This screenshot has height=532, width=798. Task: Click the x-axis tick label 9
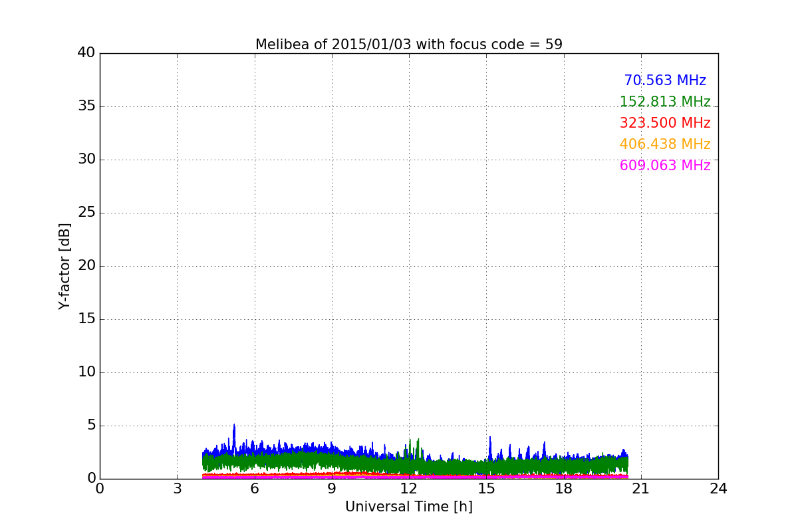(332, 489)
